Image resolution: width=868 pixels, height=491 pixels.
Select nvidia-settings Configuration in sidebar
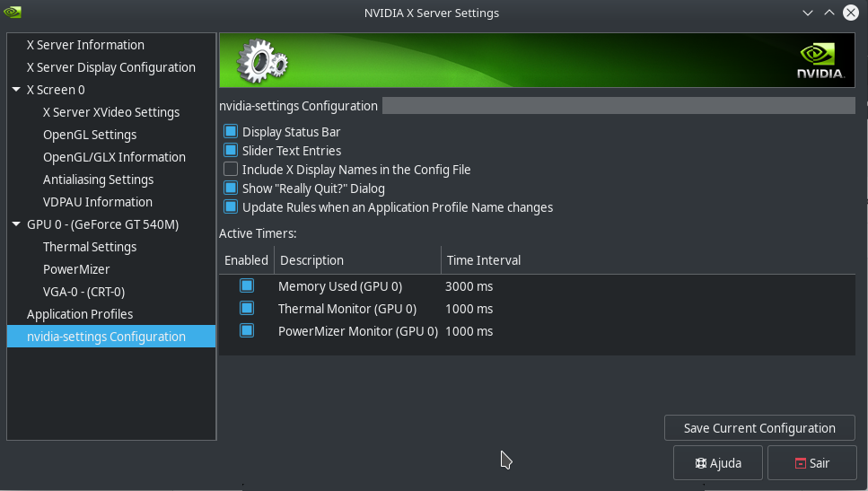coord(111,337)
